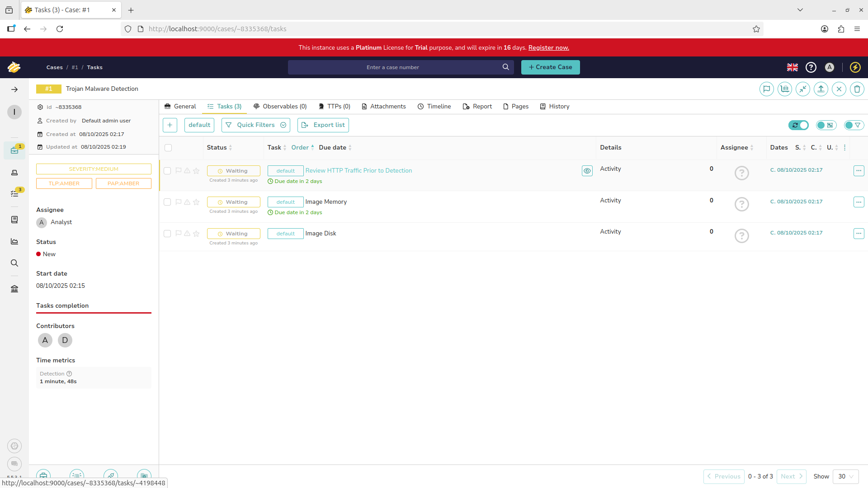Expand the Quick Filters dropdown
The height and width of the screenshot is (488, 868).
tap(256, 125)
